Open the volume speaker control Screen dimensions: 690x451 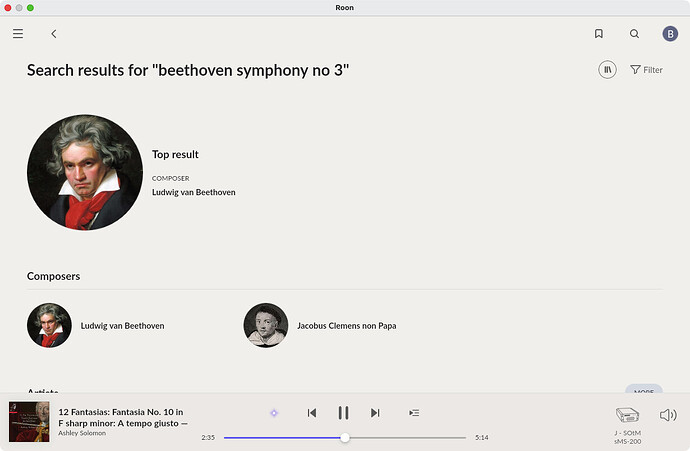click(x=668, y=415)
